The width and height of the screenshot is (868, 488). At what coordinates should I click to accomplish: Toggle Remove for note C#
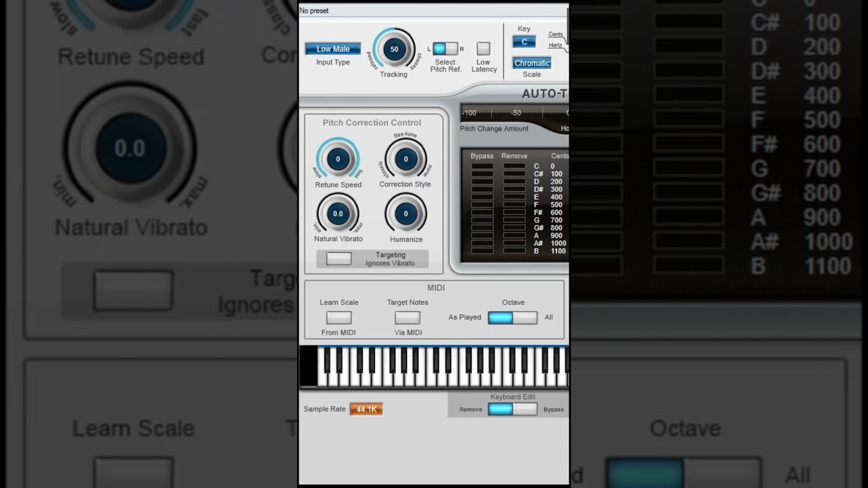[x=514, y=174]
